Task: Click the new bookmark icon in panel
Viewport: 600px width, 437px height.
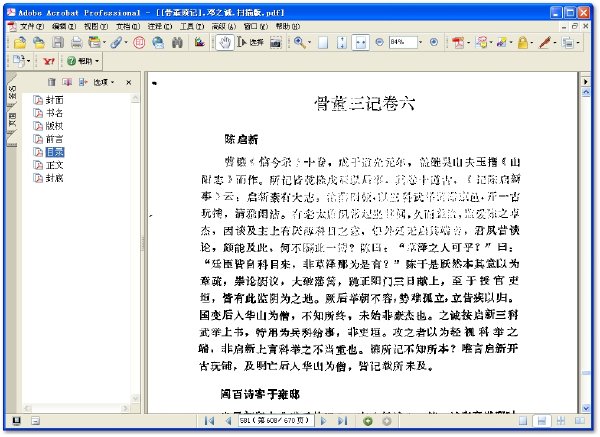Action: coord(67,82)
